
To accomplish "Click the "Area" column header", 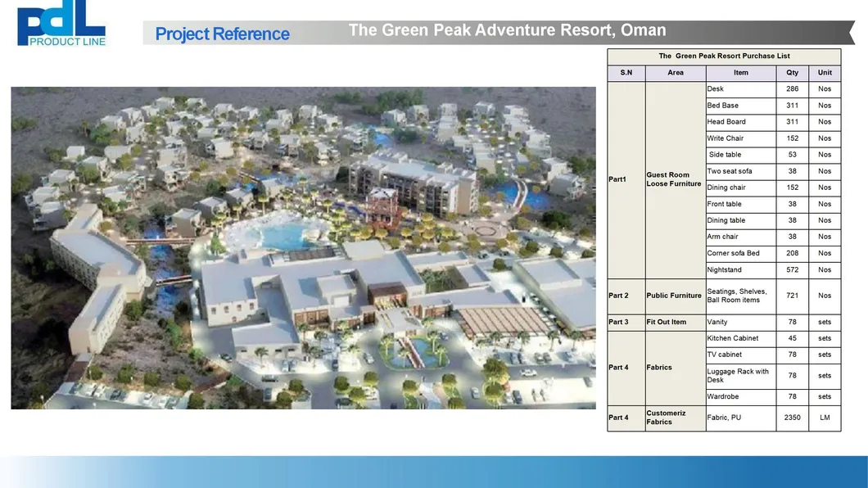I will pos(675,73).
